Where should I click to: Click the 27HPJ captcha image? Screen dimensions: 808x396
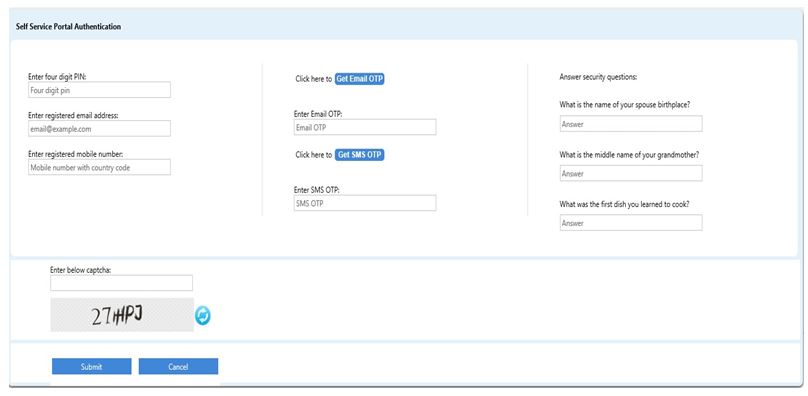coord(122,315)
